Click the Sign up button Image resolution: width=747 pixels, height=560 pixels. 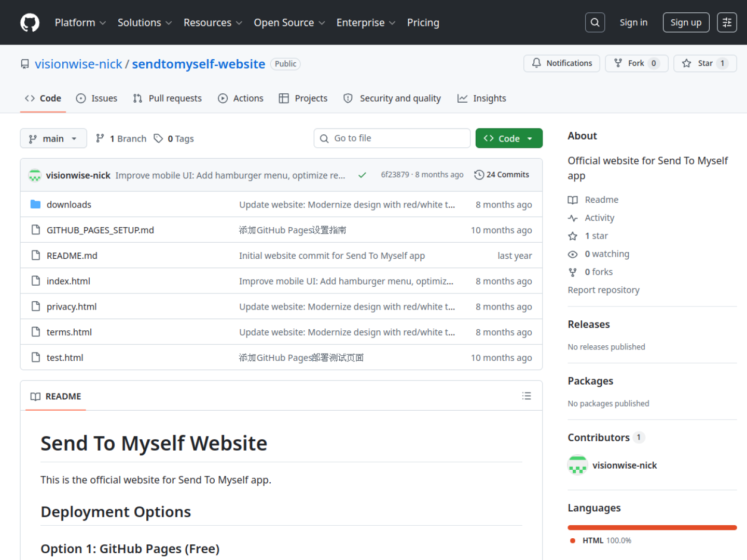coord(686,22)
